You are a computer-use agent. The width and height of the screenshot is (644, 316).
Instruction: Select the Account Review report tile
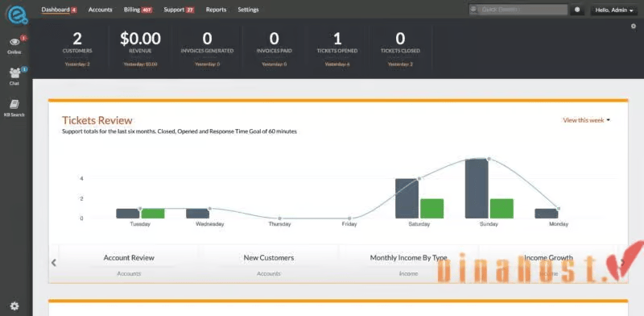[x=129, y=264]
